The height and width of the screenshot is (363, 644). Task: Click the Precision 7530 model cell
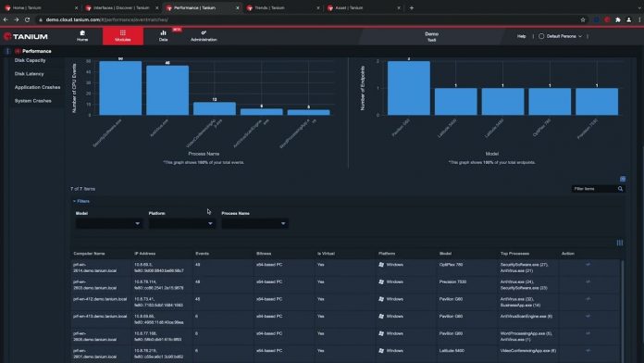click(x=452, y=282)
